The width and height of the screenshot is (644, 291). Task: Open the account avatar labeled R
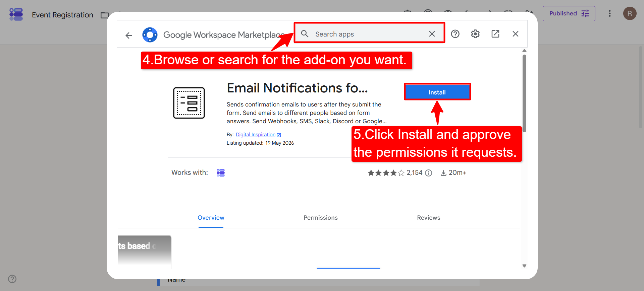(x=630, y=13)
